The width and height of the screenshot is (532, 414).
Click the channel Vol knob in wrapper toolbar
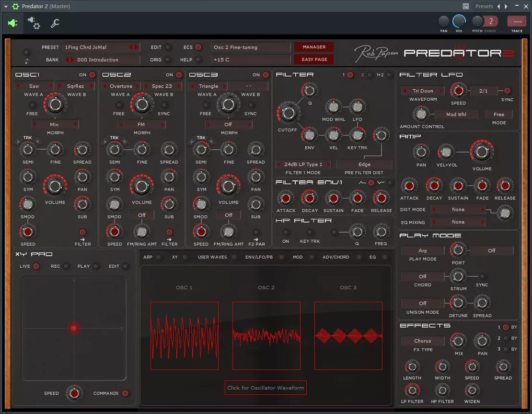459,22
